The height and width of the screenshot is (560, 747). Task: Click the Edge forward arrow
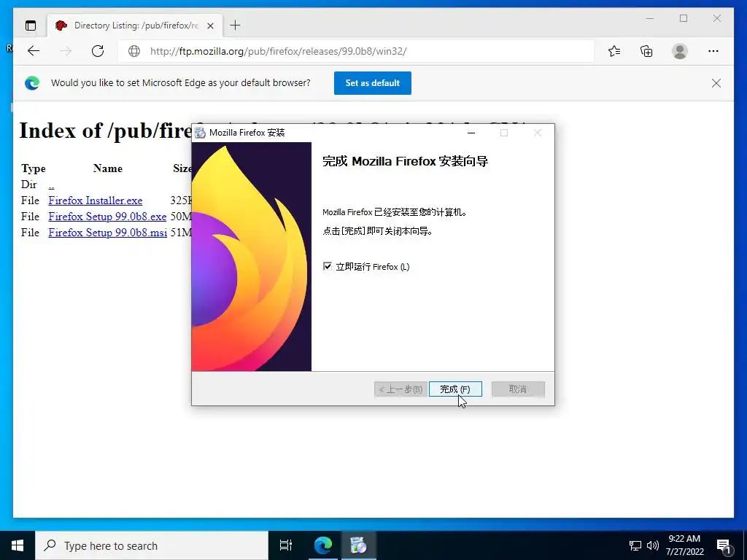[66, 51]
